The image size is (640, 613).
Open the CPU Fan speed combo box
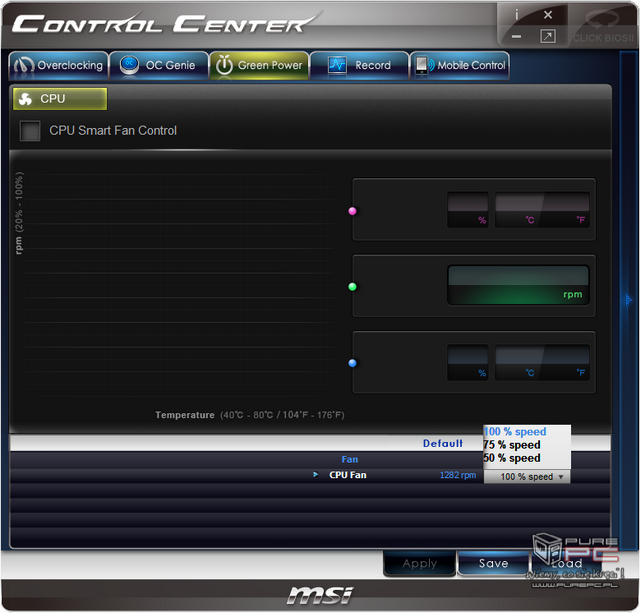(x=527, y=477)
